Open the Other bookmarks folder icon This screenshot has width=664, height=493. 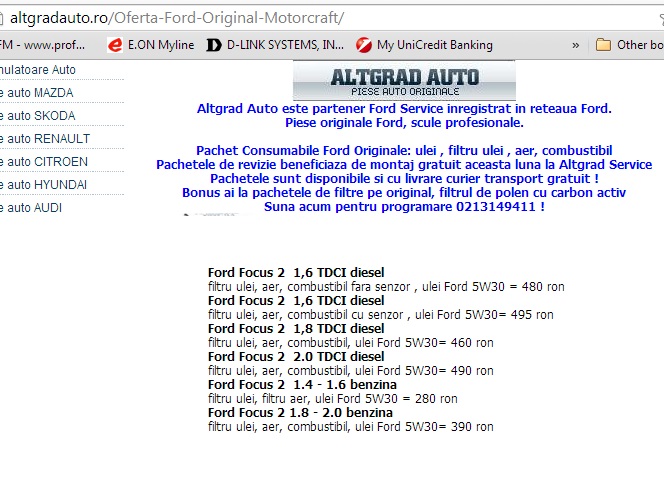[603, 45]
